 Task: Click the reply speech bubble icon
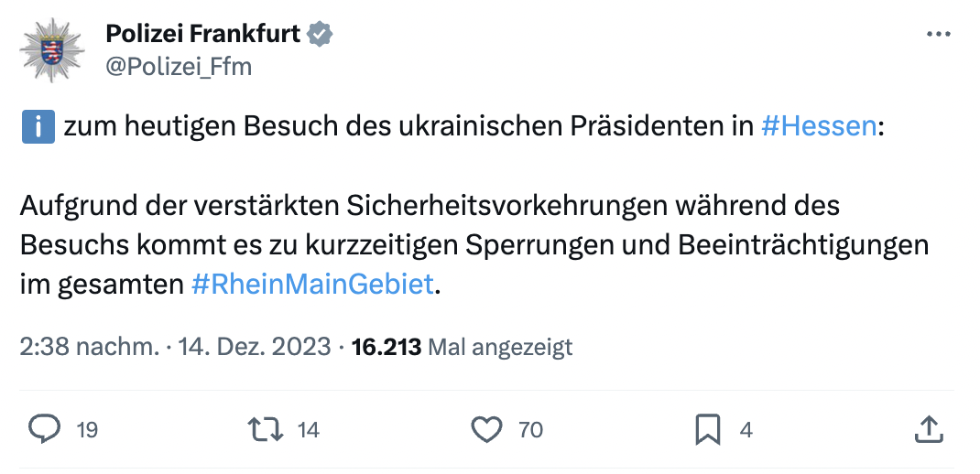point(45,428)
